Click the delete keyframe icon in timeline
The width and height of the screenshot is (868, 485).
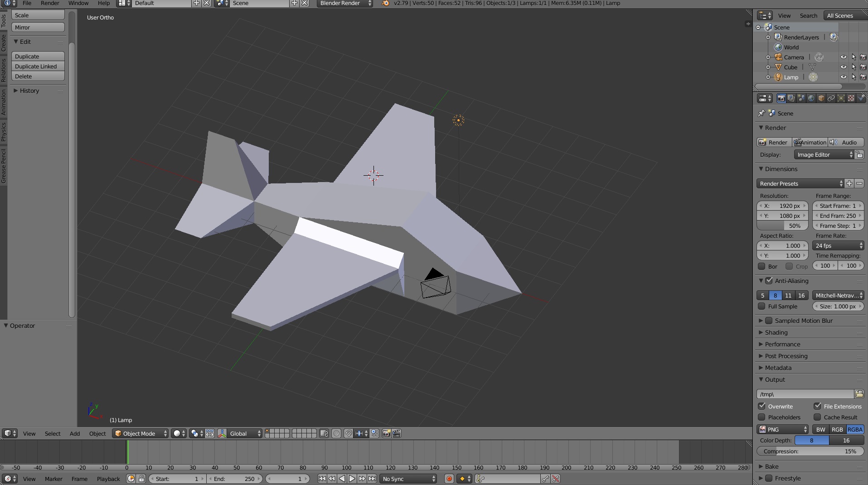coord(556,479)
